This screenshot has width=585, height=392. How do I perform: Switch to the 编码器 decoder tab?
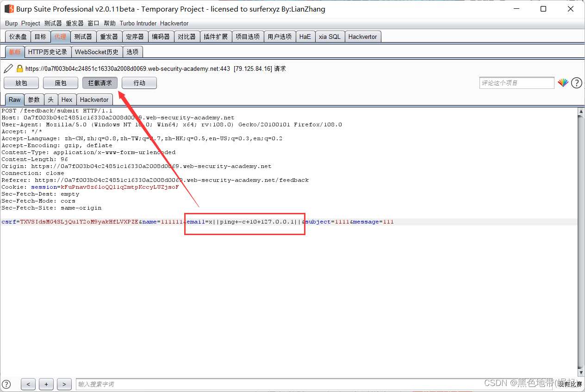[161, 37]
